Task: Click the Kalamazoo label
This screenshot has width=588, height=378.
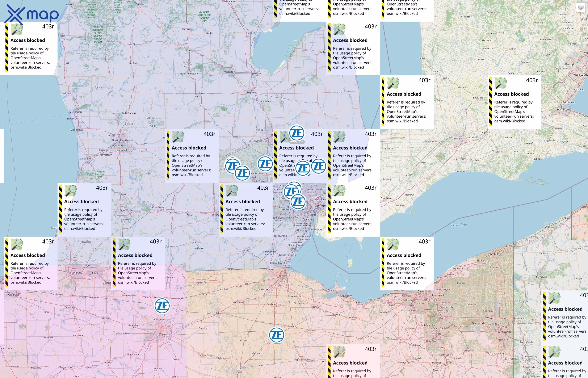Action: coord(126,210)
